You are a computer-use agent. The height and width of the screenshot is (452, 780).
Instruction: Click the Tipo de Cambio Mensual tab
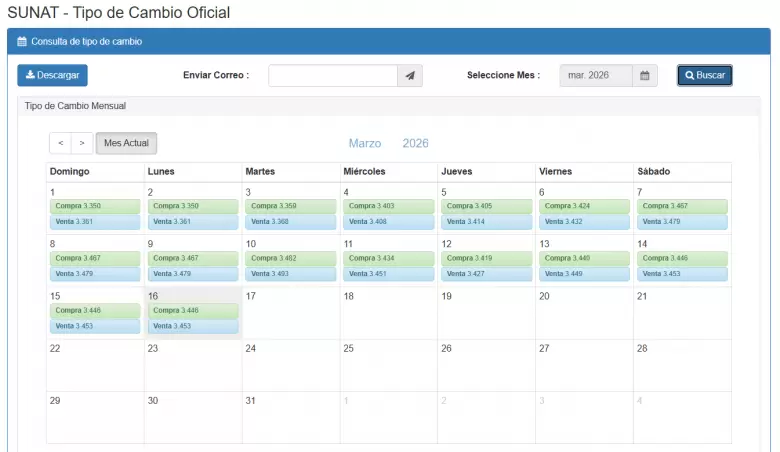click(75, 106)
